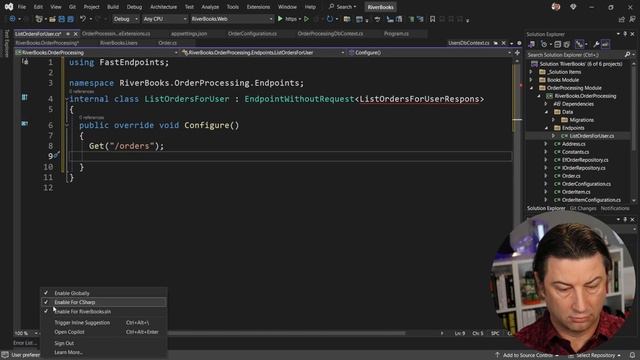
Task: Click the quick actions screwdriver icon on line 9
Action: (x=56, y=155)
